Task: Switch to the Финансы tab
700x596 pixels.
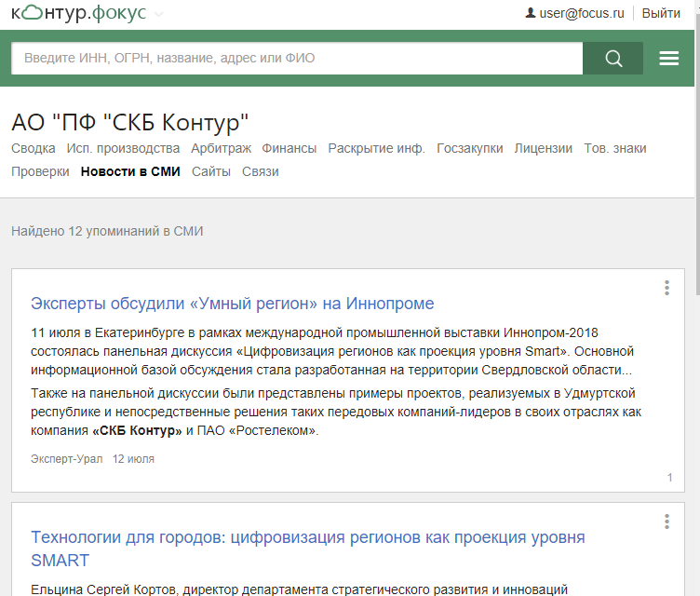Action: (289, 148)
